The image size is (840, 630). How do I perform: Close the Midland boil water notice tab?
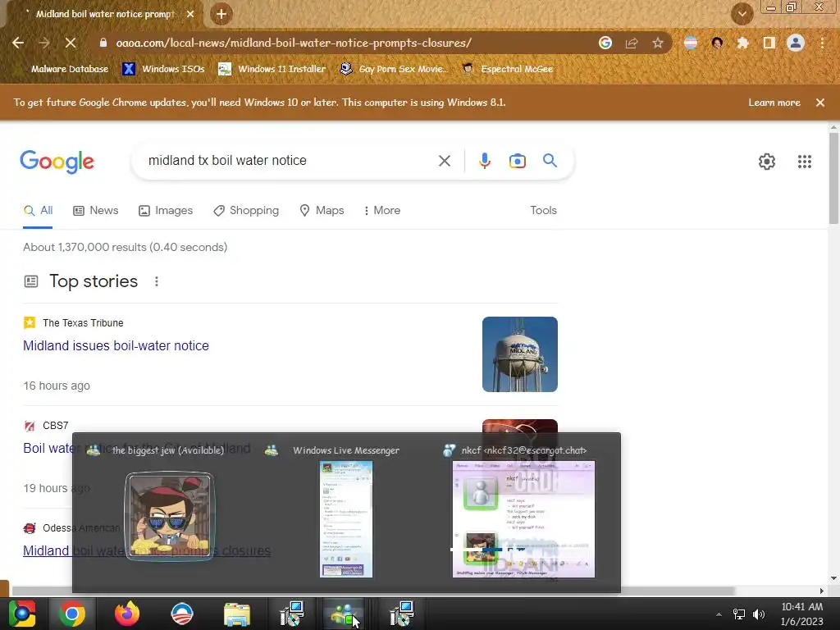[190, 14]
